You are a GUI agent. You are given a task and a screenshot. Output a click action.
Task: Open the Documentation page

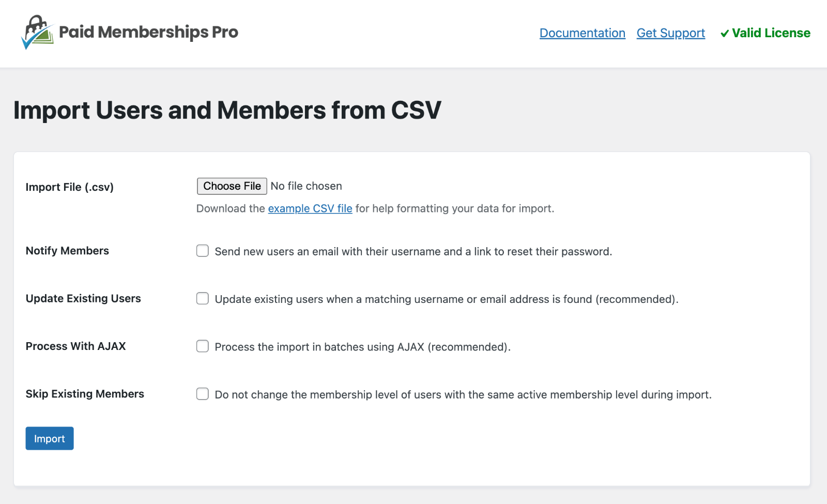(582, 33)
